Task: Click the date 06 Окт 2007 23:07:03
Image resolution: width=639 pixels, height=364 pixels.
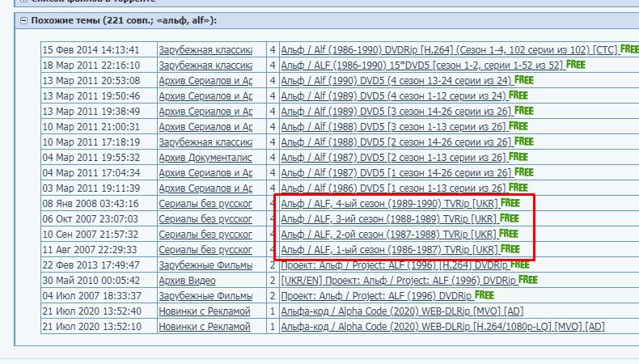Action: click(90, 219)
